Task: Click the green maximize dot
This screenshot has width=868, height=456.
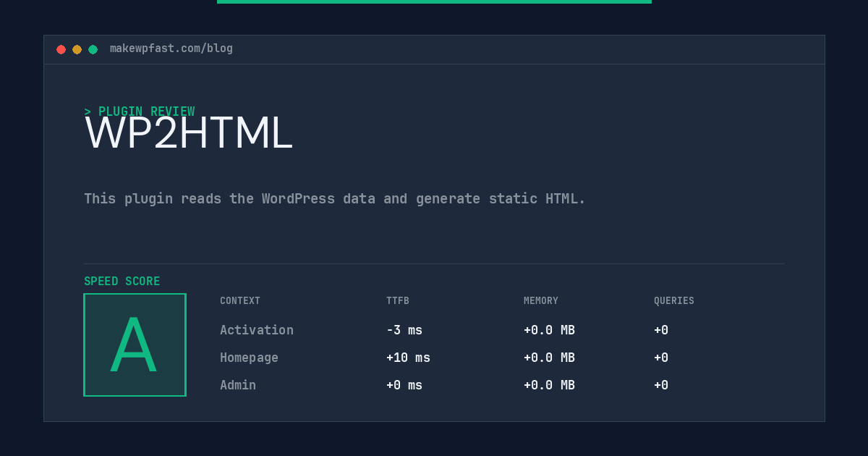Action: (93, 49)
